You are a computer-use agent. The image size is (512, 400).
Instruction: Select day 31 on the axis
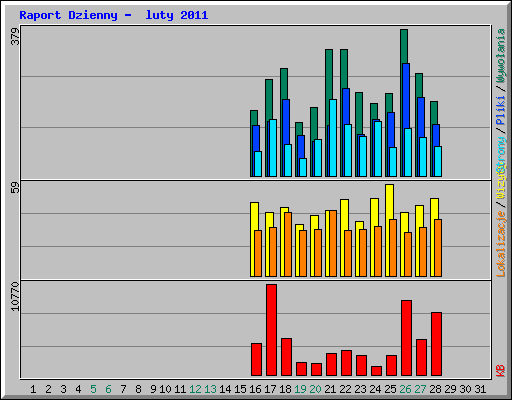pos(480,389)
